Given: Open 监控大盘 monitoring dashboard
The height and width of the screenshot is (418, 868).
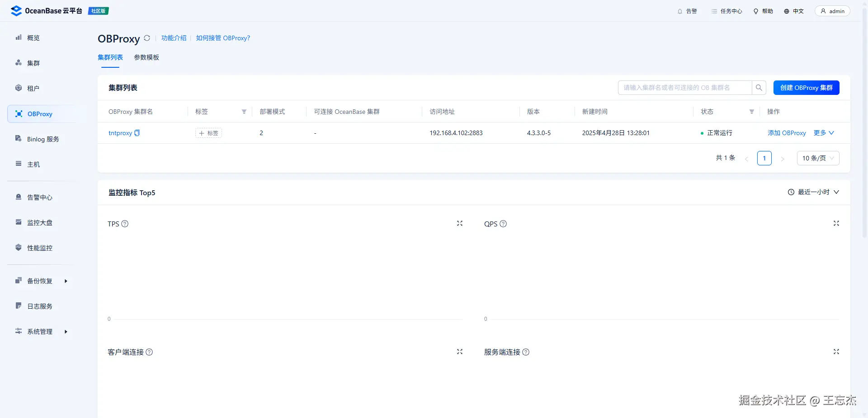Looking at the screenshot, I should tap(40, 223).
